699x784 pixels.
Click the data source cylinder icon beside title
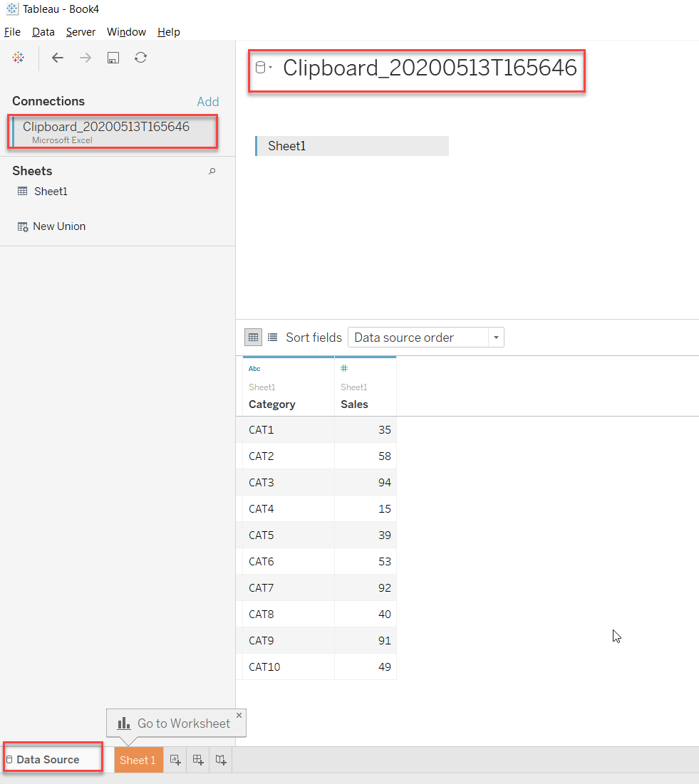[x=261, y=68]
